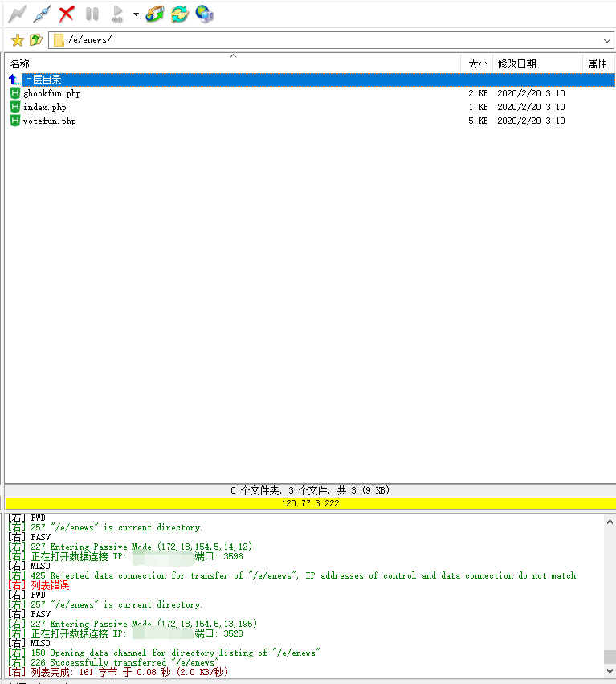
Task: Click the 425 Rejected data connection log line
Action: click(x=292, y=575)
